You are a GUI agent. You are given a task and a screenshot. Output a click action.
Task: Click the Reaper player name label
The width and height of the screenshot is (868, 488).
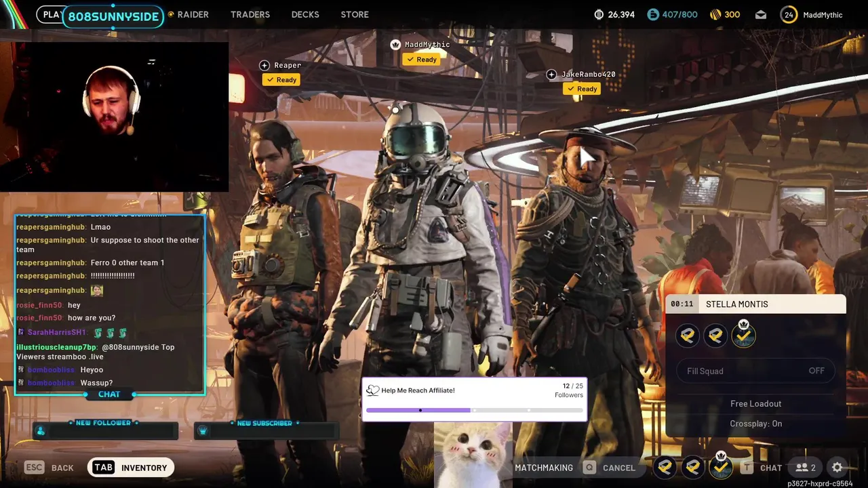pos(288,65)
